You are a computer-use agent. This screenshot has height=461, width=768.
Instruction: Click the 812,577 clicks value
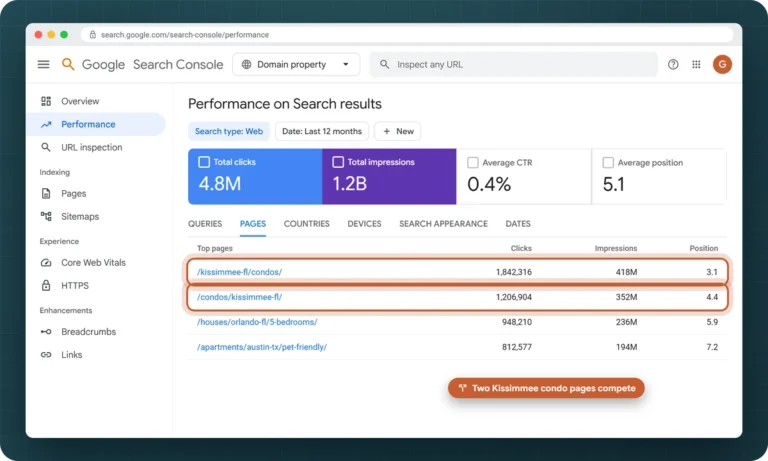pyautogui.click(x=517, y=347)
